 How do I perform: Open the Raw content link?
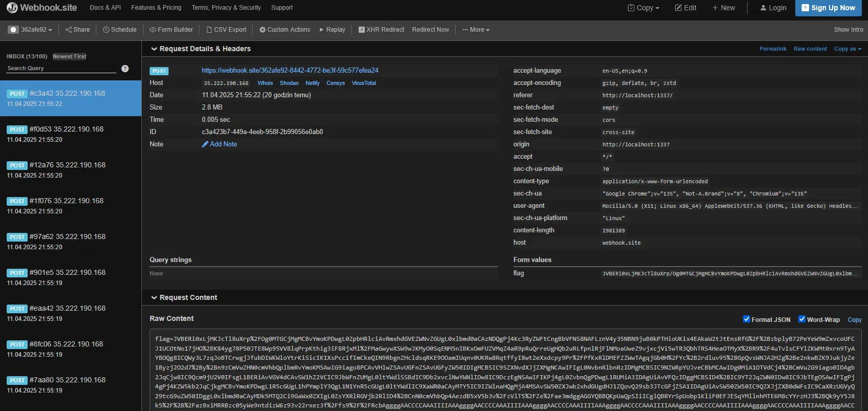810,49
